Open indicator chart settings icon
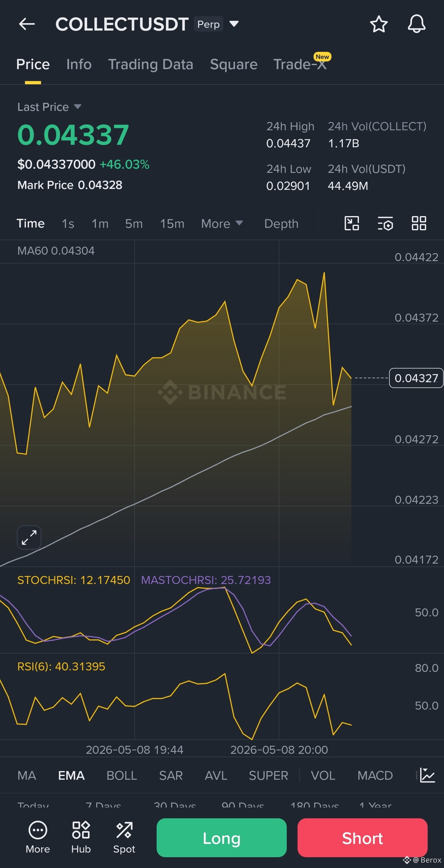This screenshot has height=868, width=444. (x=428, y=775)
